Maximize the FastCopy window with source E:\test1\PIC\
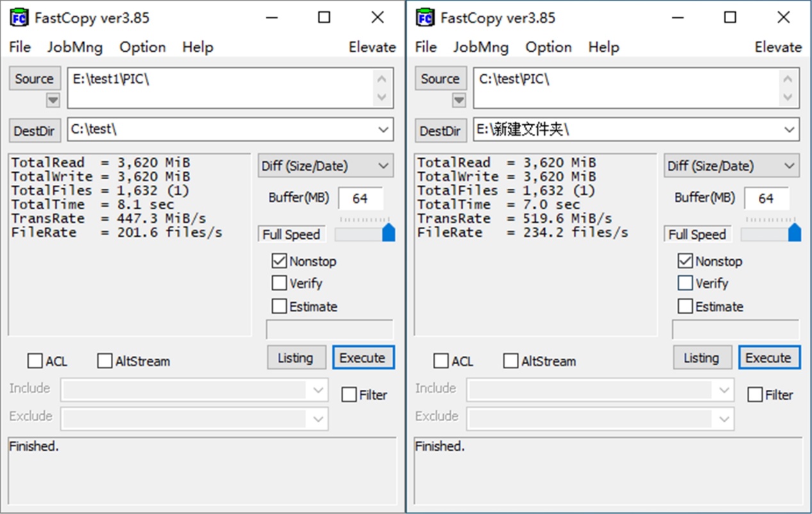812x514 pixels. [324, 17]
